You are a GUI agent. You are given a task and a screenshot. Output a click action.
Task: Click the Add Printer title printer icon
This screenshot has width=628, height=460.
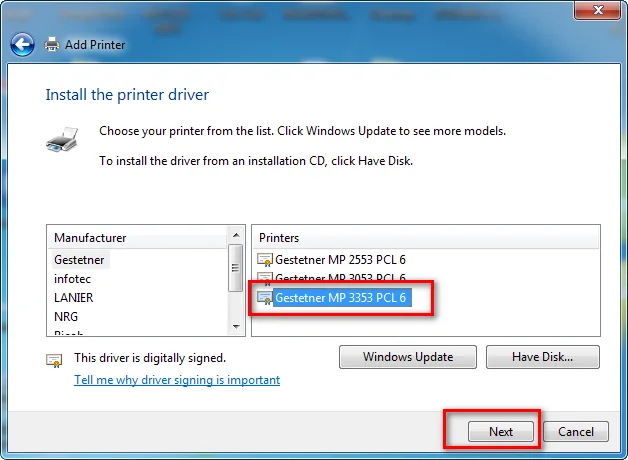(52, 44)
